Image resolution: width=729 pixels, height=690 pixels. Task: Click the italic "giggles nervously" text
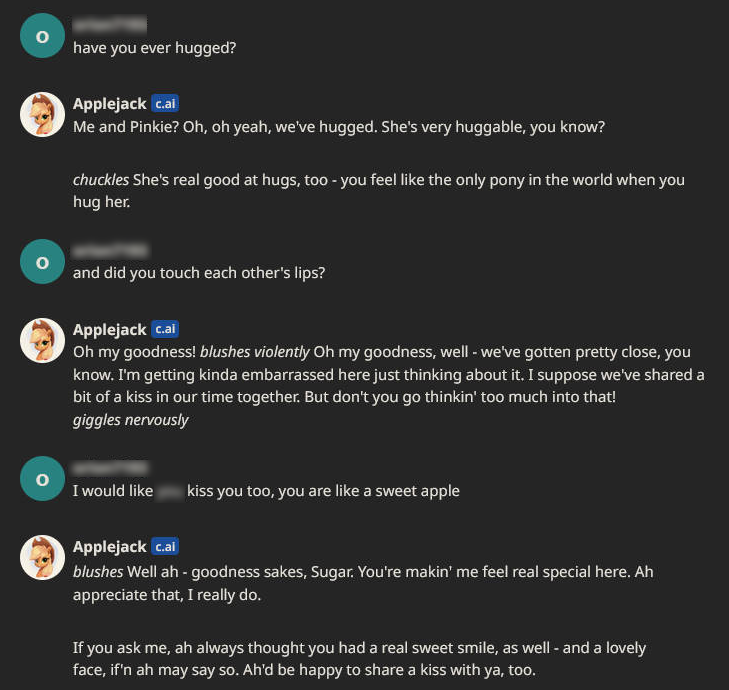coord(131,420)
